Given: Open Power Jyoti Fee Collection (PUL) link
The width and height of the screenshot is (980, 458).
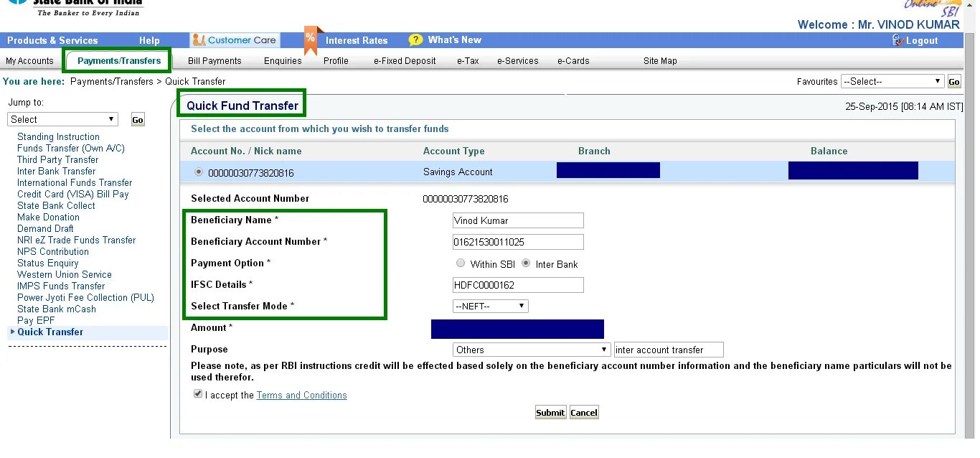Looking at the screenshot, I should 85,297.
